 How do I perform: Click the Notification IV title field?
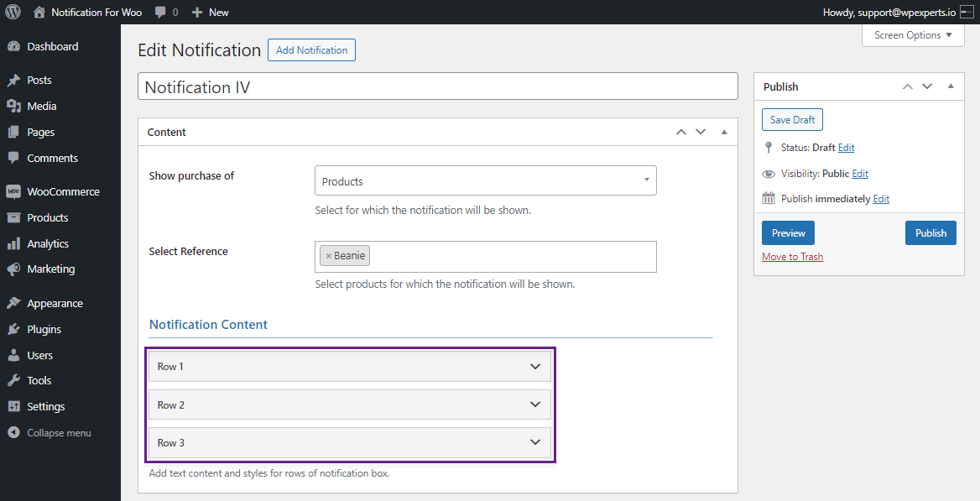pyautogui.click(x=437, y=86)
